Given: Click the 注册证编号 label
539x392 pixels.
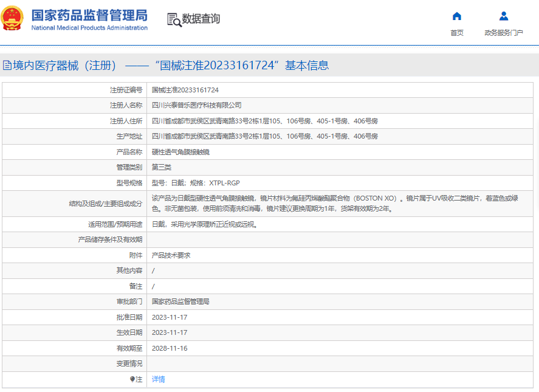Looking at the screenshot, I should (126, 90).
